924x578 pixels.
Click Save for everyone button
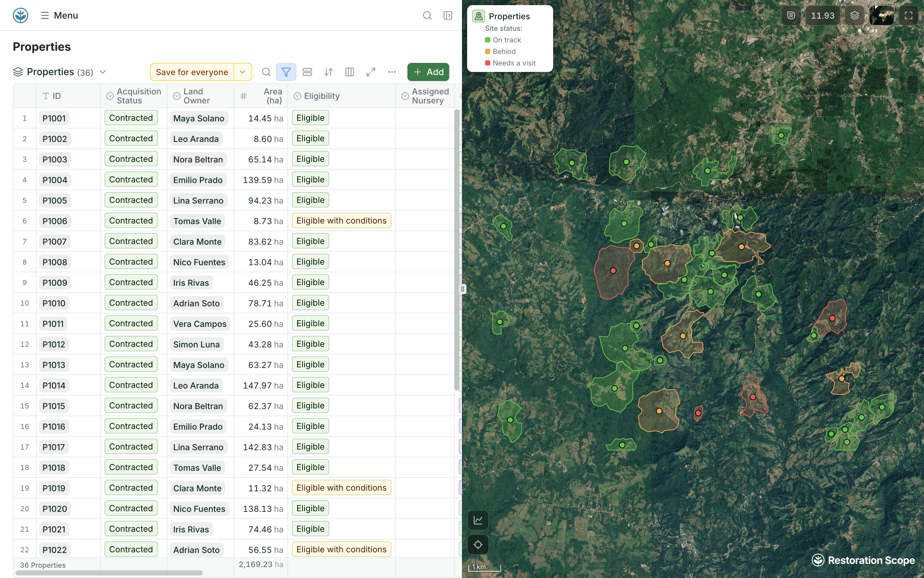point(192,72)
